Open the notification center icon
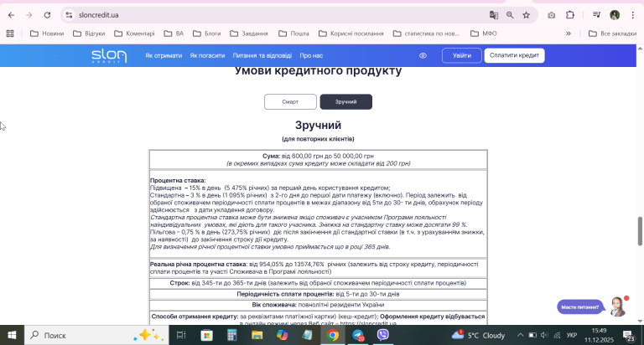644x345 pixels. tap(628, 336)
